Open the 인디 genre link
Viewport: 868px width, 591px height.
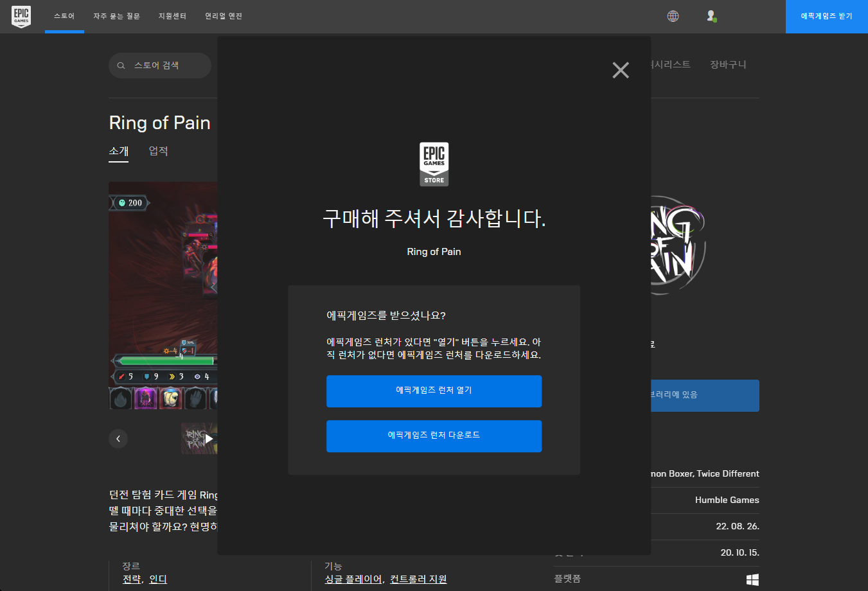[x=158, y=579]
